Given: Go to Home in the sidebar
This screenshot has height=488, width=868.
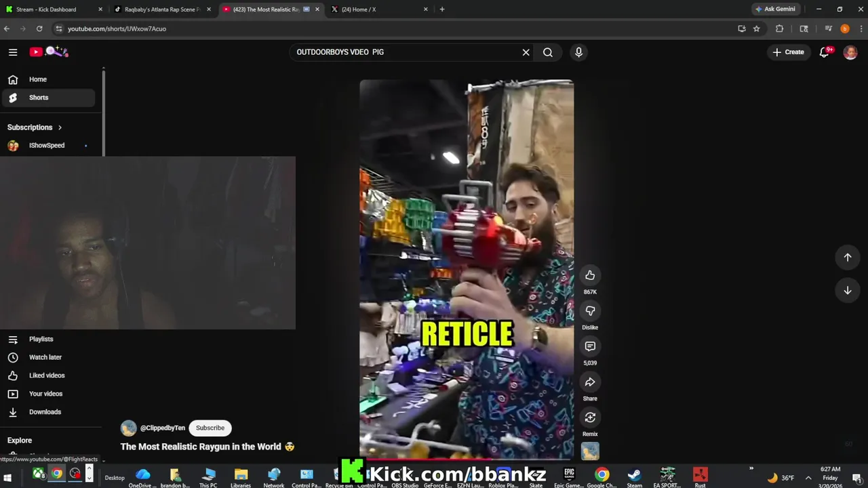Looking at the screenshot, I should (47, 79).
